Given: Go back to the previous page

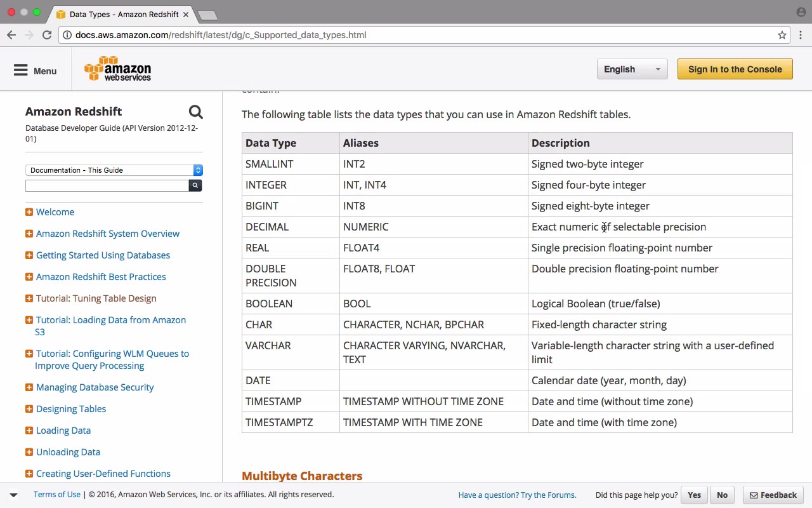Looking at the screenshot, I should pos(11,35).
